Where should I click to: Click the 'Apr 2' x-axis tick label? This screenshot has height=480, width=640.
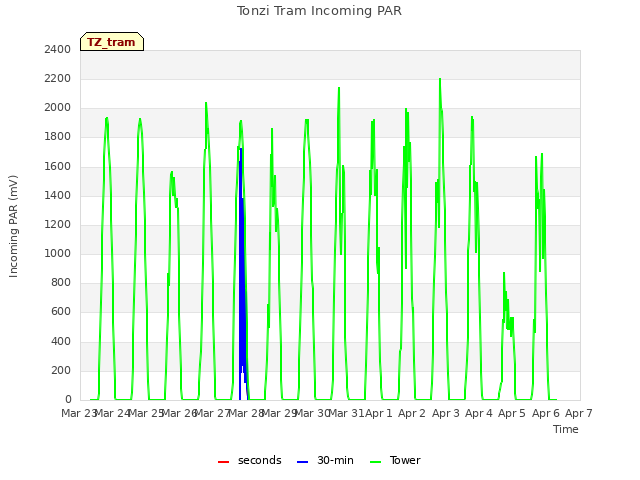pos(412,413)
